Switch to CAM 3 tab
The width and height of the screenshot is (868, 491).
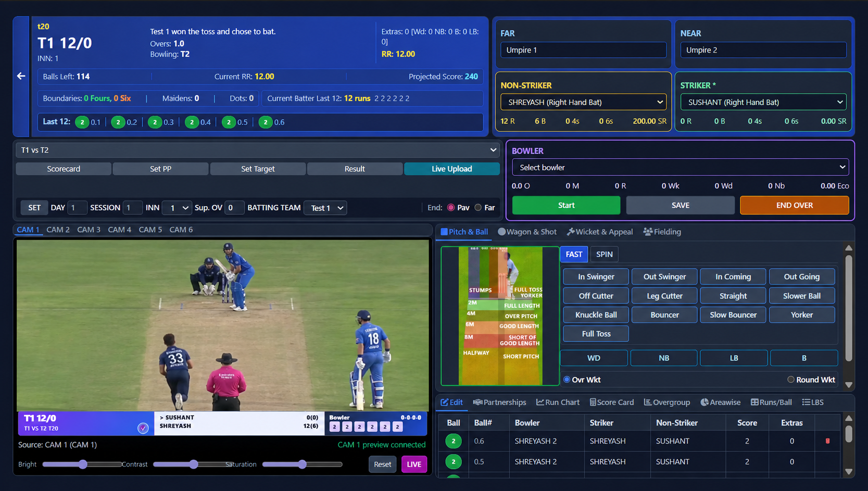click(89, 230)
